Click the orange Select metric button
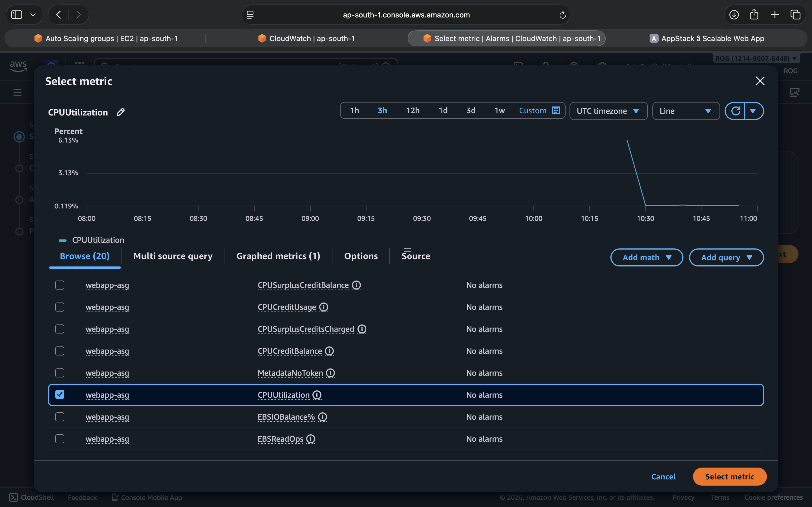The width and height of the screenshot is (812, 507). (x=729, y=477)
